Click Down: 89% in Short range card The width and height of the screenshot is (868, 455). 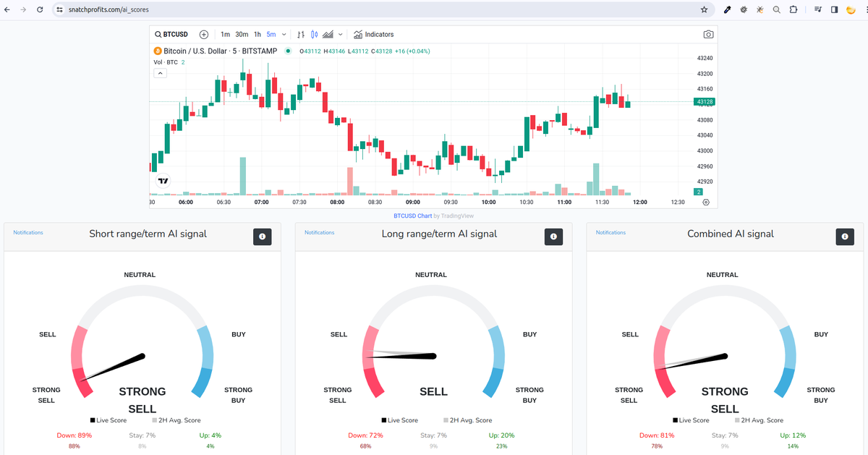[74, 435]
